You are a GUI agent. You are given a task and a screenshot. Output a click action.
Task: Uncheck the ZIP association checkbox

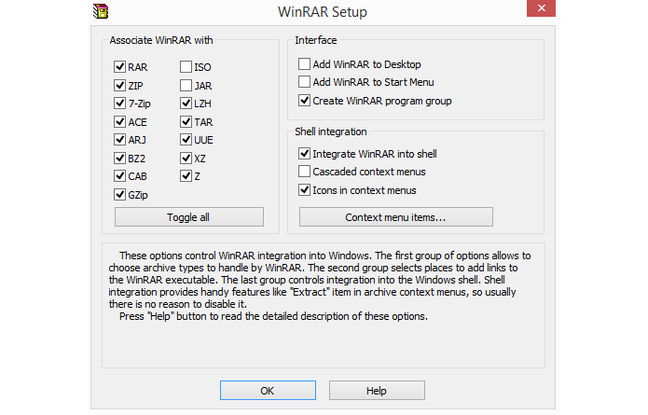[120, 85]
